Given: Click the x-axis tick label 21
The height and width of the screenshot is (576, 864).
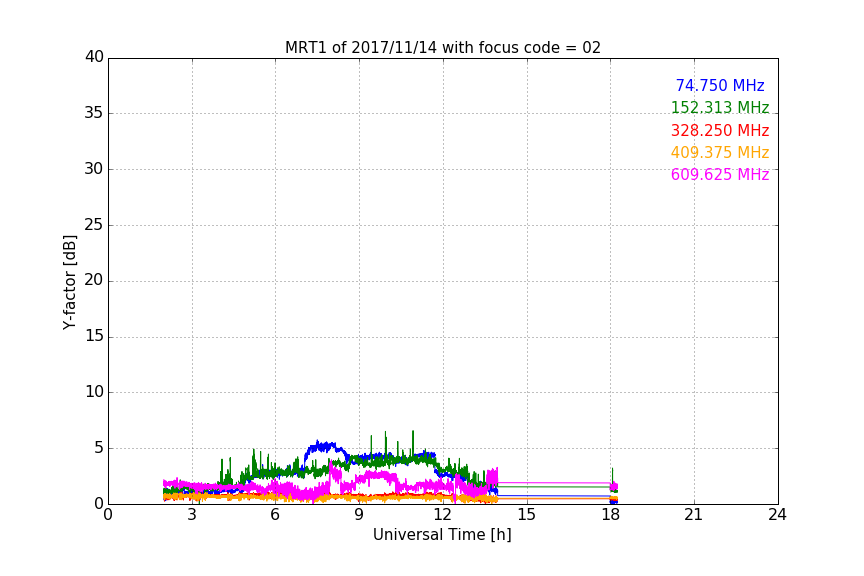Looking at the screenshot, I should click(x=694, y=515).
